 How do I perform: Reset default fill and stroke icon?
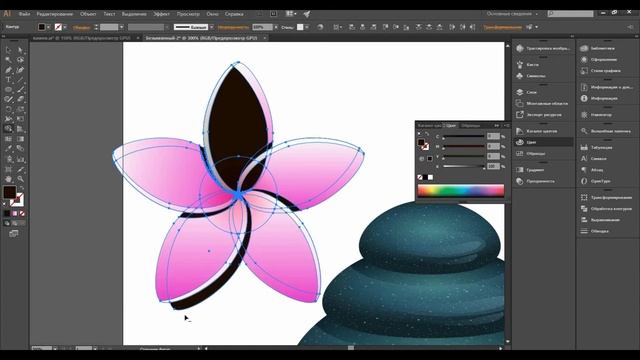[x=5, y=204]
